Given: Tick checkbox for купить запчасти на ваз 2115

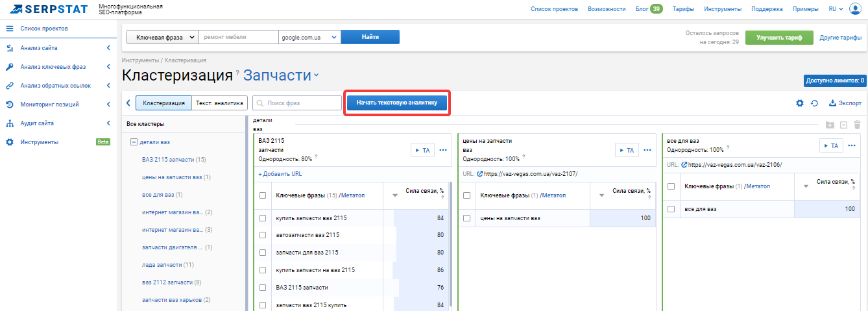Looking at the screenshot, I should pyautogui.click(x=263, y=270).
